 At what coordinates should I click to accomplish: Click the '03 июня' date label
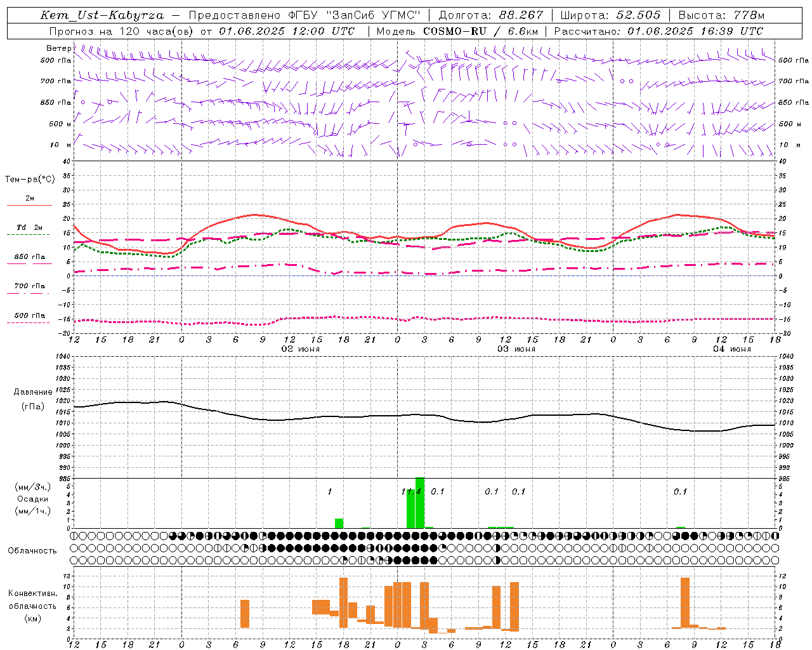pos(516,349)
